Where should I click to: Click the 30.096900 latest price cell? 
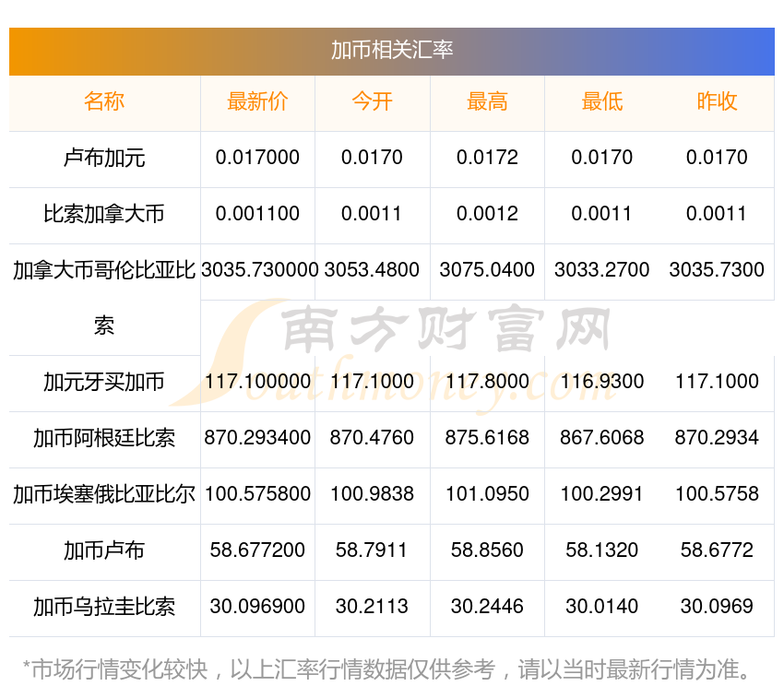click(x=257, y=607)
